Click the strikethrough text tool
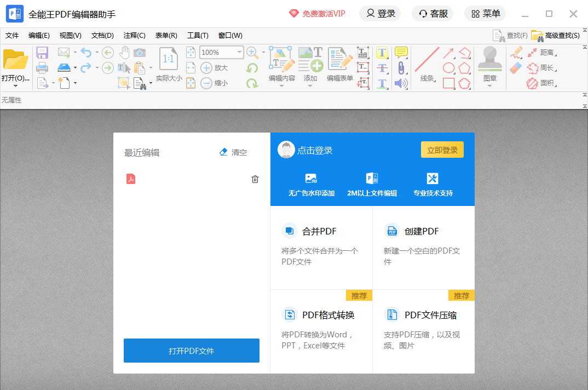This screenshot has height=390, width=588. (x=382, y=68)
